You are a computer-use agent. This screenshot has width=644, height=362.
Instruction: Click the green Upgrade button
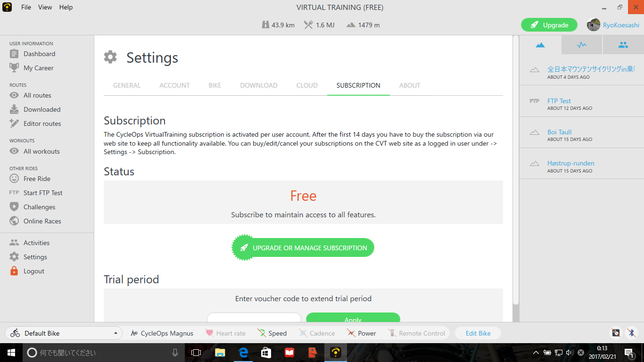click(549, 25)
